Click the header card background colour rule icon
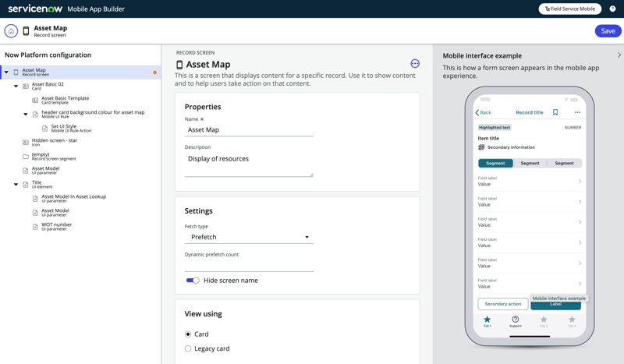 [35, 115]
